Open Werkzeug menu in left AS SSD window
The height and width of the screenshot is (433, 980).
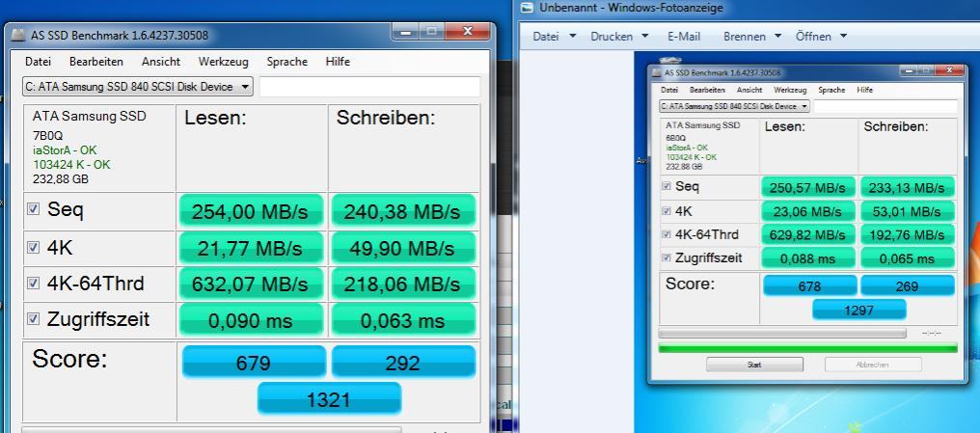pyautogui.click(x=223, y=62)
